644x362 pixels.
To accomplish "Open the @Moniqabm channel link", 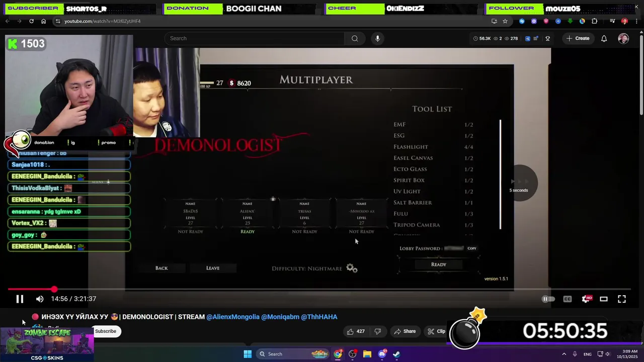I will pyautogui.click(x=280, y=317).
